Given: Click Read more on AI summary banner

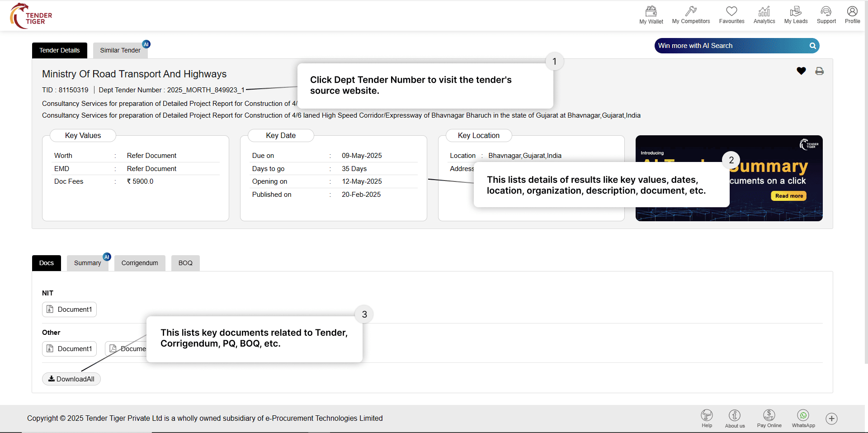Looking at the screenshot, I should 789,196.
